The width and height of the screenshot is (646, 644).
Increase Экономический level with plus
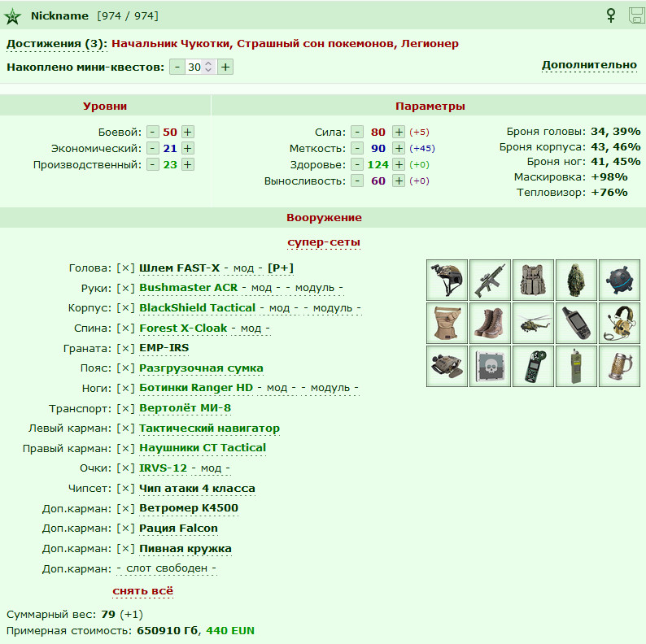pos(187,148)
